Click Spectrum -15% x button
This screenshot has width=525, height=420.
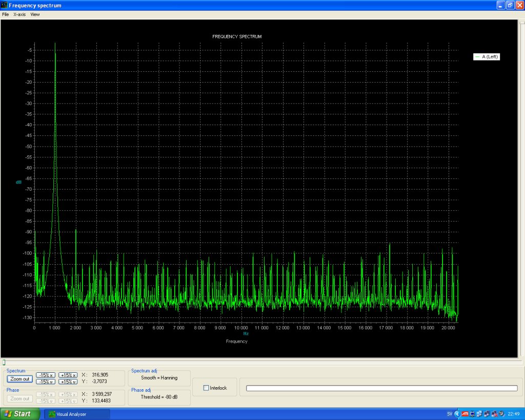pyautogui.click(x=46, y=375)
